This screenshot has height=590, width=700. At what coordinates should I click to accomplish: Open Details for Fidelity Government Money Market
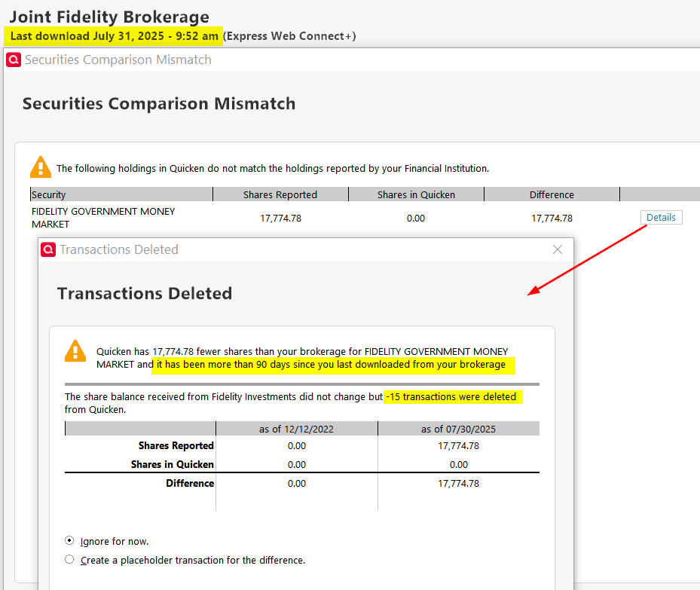pos(661,217)
